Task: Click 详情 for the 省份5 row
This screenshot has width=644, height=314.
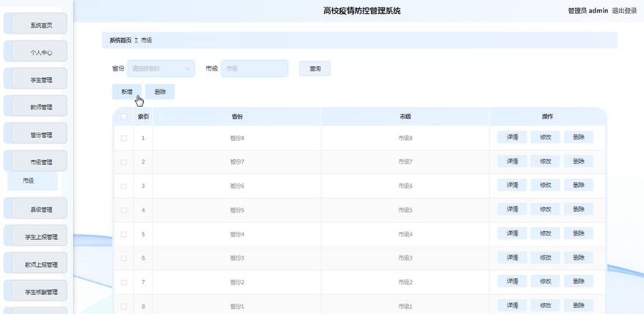Action: coord(512,209)
